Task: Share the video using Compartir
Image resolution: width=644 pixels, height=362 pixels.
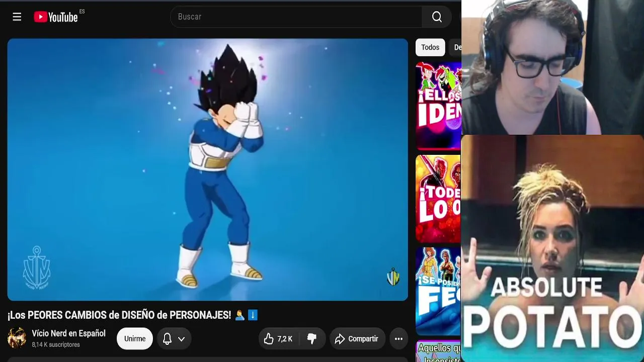Action: pyautogui.click(x=357, y=338)
